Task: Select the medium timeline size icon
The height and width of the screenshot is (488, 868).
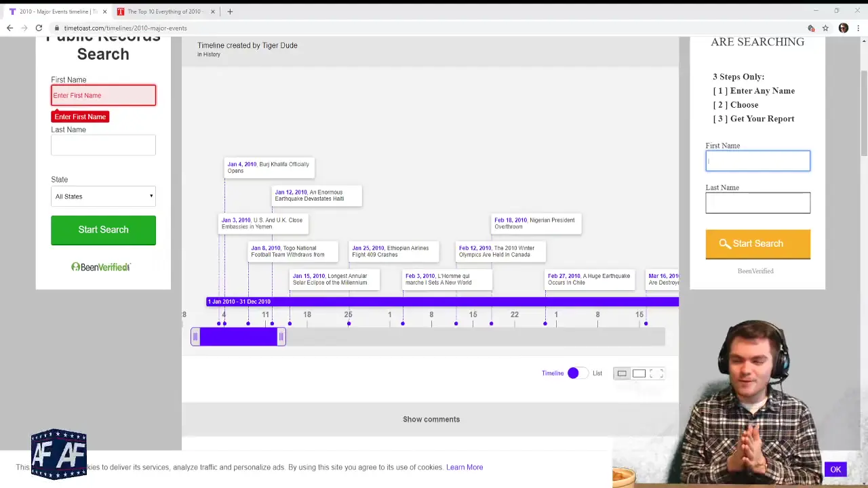Action: pos(639,373)
